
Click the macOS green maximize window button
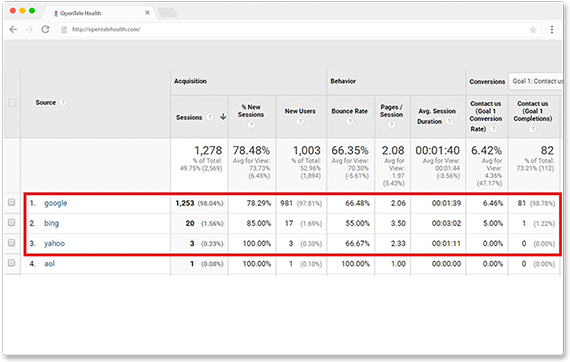tap(32, 11)
